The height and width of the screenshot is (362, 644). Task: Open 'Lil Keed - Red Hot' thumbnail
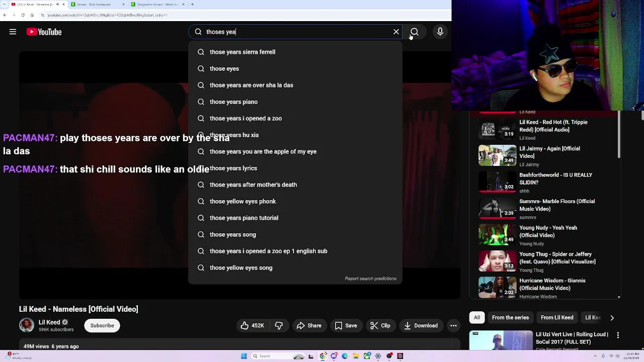(x=497, y=129)
